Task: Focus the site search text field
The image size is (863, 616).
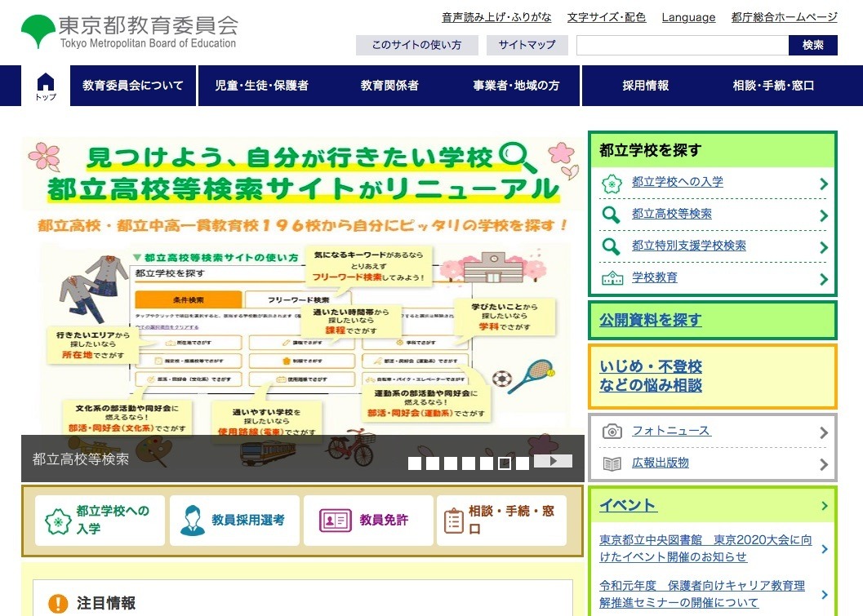Action: [683, 46]
